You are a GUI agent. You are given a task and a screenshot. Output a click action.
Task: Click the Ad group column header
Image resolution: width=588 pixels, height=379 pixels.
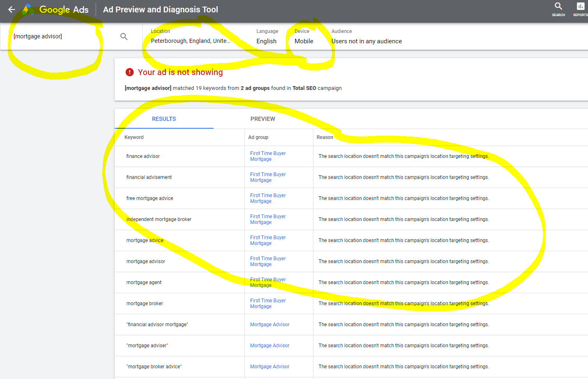[x=258, y=137]
